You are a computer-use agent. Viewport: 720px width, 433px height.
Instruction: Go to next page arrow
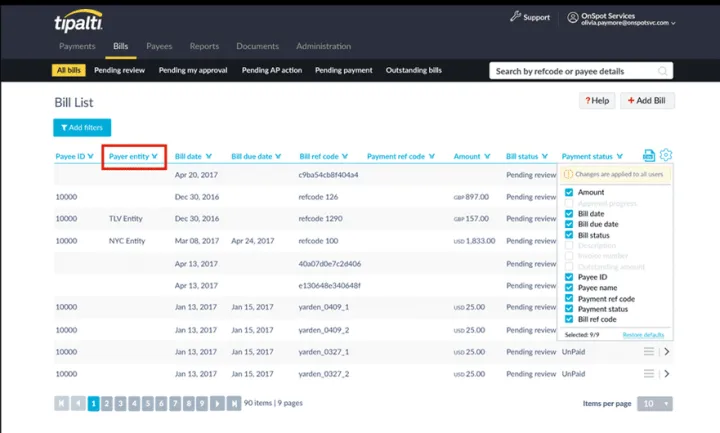coord(217,403)
